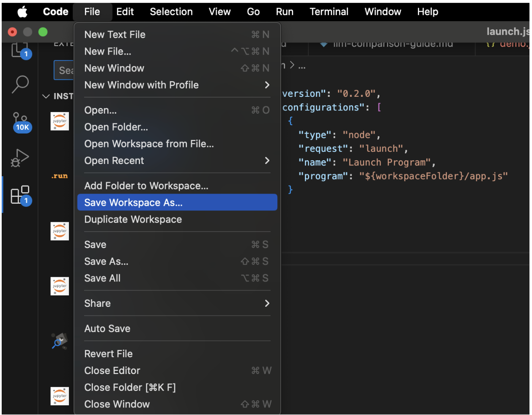Choose New Text File
The image size is (532, 415).
click(177, 35)
